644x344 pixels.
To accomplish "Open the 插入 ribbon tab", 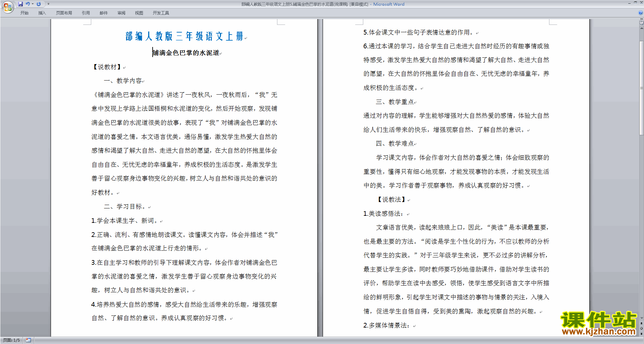I will click(x=42, y=13).
